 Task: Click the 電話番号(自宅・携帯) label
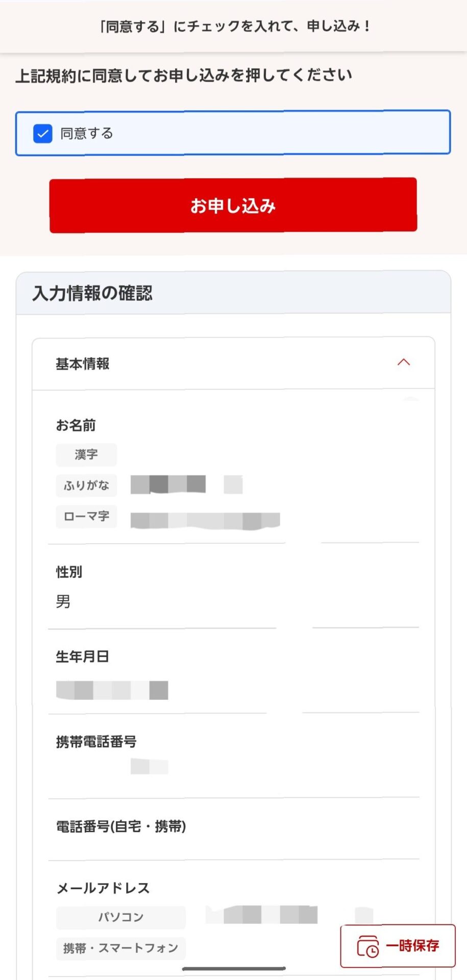pos(121,826)
